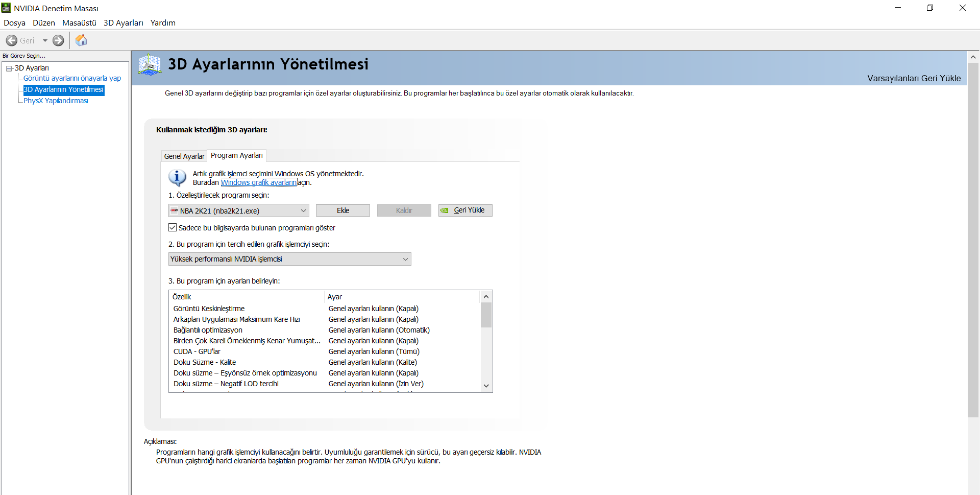The width and height of the screenshot is (980, 495).
Task: Select the Doku Süzme - Kalite row
Action: 325,362
